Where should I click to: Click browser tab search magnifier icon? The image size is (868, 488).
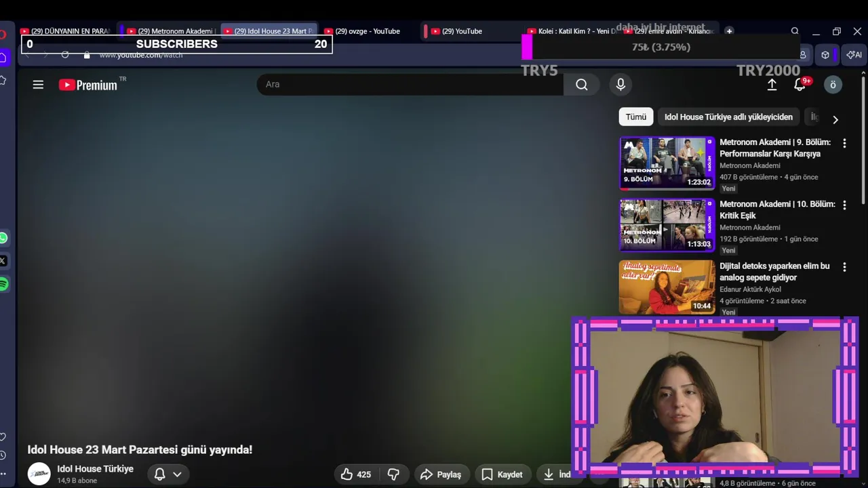(795, 31)
